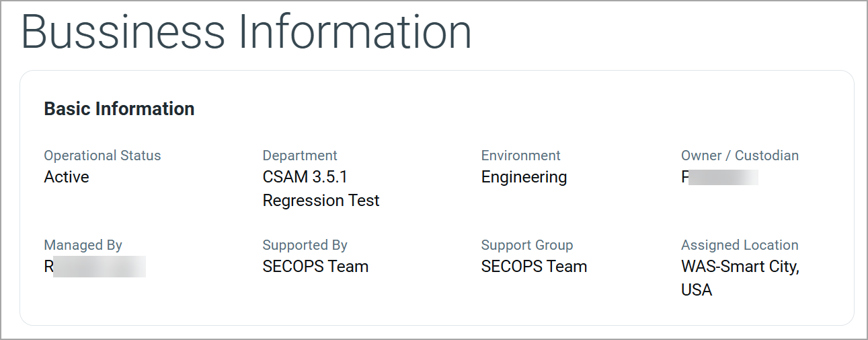Click the CSAM 3.5.1 department text
Image resolution: width=868 pixels, height=340 pixels.
(305, 177)
